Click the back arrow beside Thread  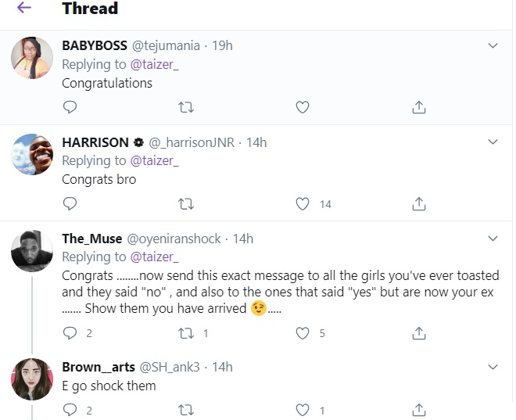point(23,9)
